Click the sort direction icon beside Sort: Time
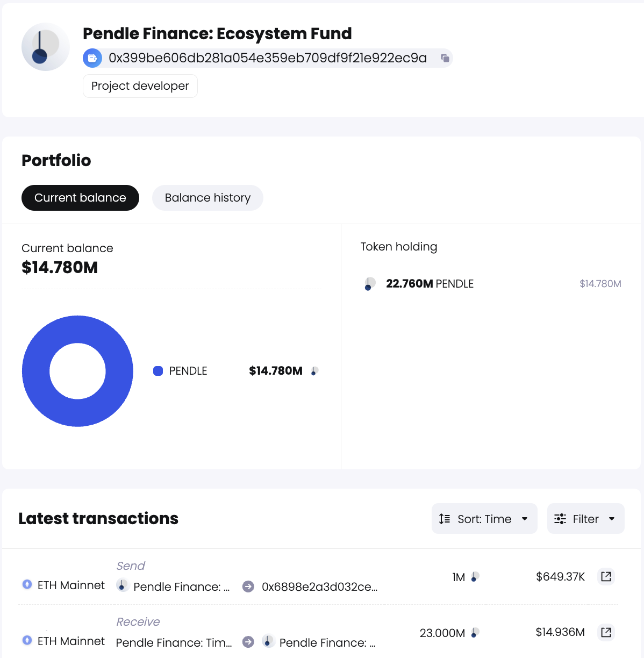The width and height of the screenshot is (644, 658). pyautogui.click(x=443, y=518)
